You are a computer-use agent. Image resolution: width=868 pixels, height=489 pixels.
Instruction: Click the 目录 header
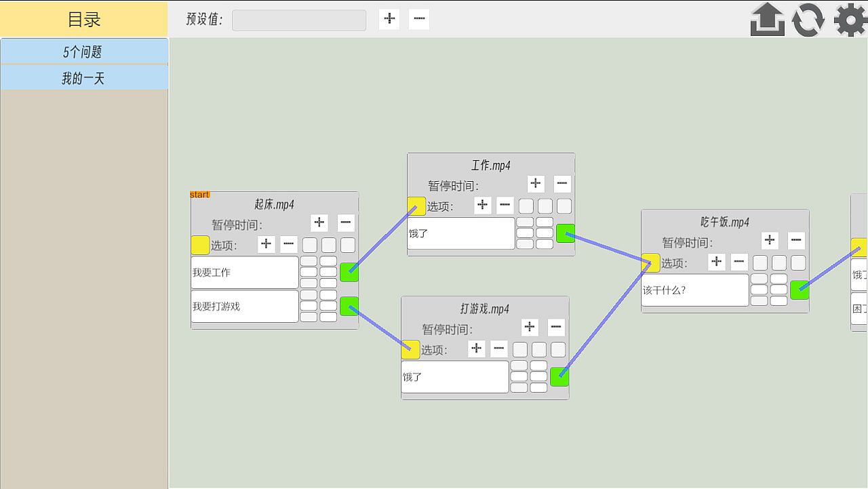pos(84,19)
